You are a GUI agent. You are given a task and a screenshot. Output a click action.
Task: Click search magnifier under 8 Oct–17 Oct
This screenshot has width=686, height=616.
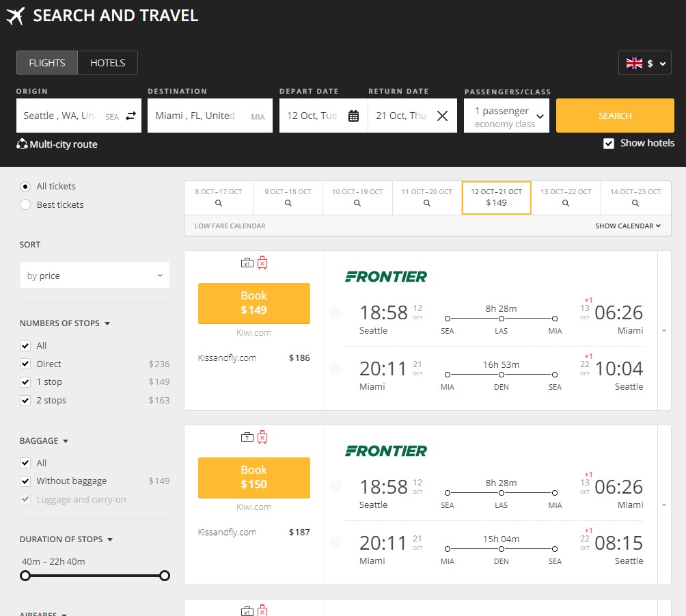pos(219,203)
